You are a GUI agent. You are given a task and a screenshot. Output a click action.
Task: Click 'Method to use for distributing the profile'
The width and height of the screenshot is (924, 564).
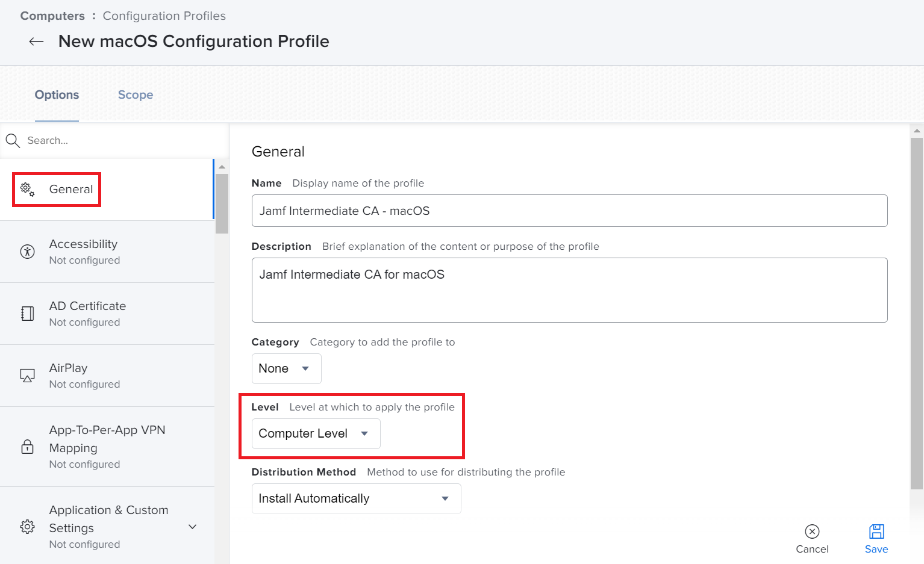pyautogui.click(x=466, y=472)
